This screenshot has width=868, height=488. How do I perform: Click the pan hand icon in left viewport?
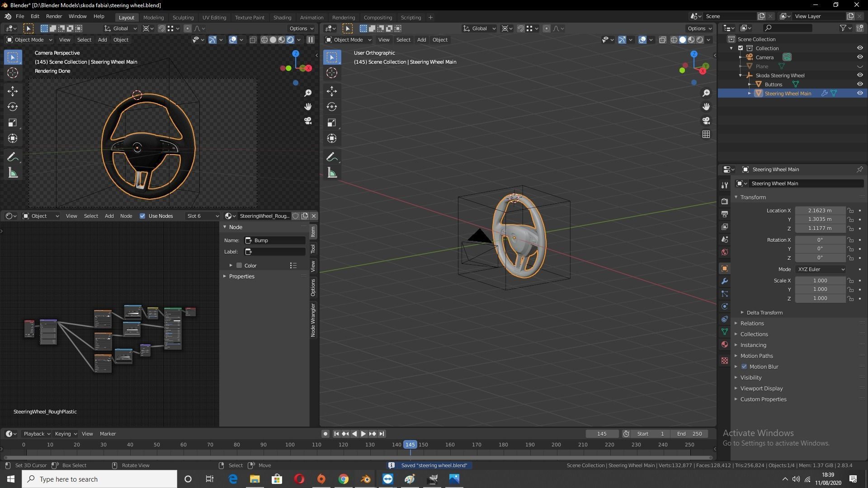pyautogui.click(x=308, y=107)
